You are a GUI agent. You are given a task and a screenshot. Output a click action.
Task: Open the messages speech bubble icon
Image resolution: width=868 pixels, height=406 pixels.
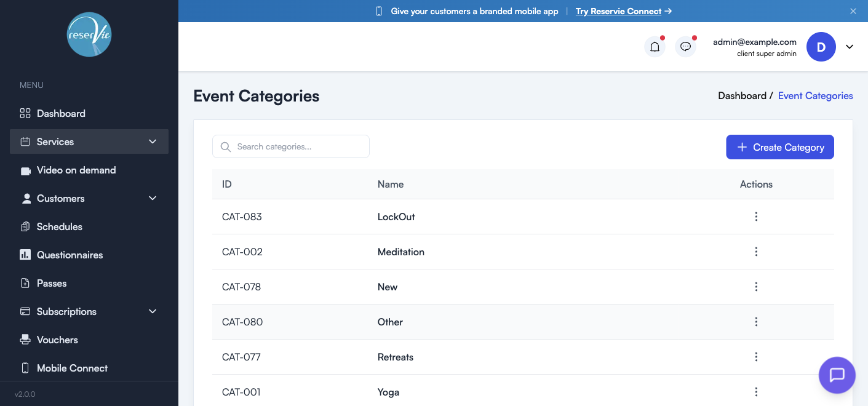pyautogui.click(x=685, y=47)
